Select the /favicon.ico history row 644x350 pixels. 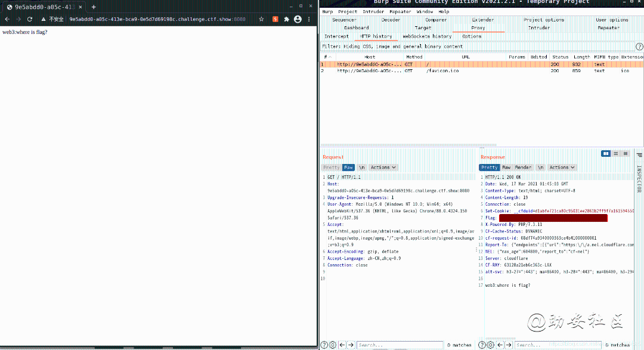[481, 71]
